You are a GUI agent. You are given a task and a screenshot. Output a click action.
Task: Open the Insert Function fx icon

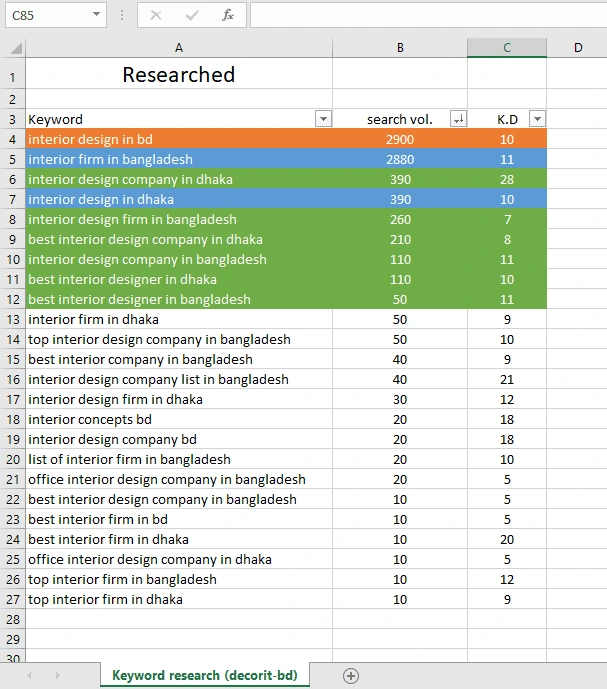(228, 15)
